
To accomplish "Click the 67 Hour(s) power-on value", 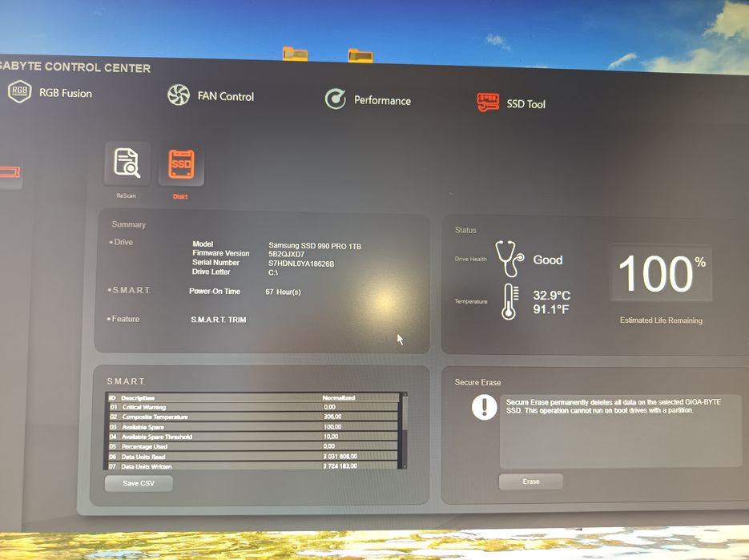I will 284,292.
